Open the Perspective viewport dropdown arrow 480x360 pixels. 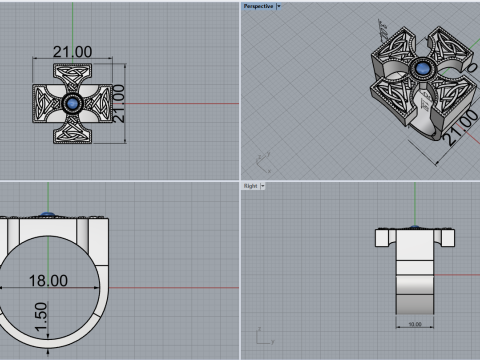tap(279, 6)
